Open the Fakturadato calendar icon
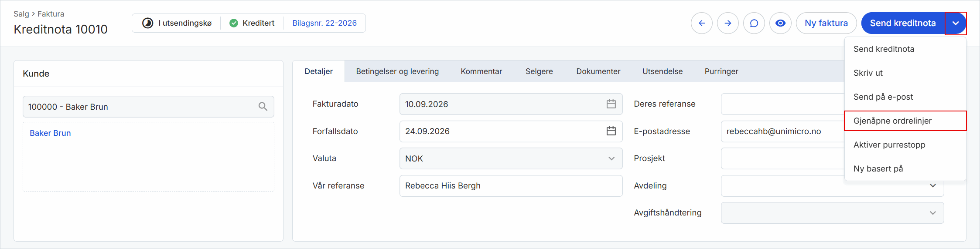This screenshot has height=249, width=980. [x=611, y=104]
